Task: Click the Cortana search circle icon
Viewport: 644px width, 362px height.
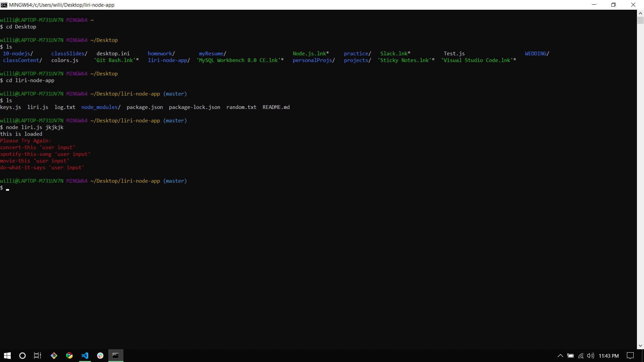Action: (22, 356)
